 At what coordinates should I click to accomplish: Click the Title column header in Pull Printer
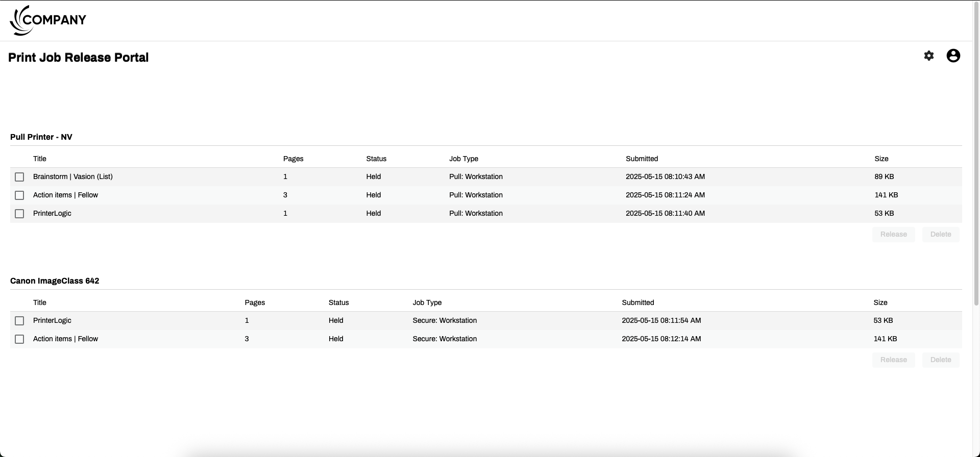tap(40, 159)
